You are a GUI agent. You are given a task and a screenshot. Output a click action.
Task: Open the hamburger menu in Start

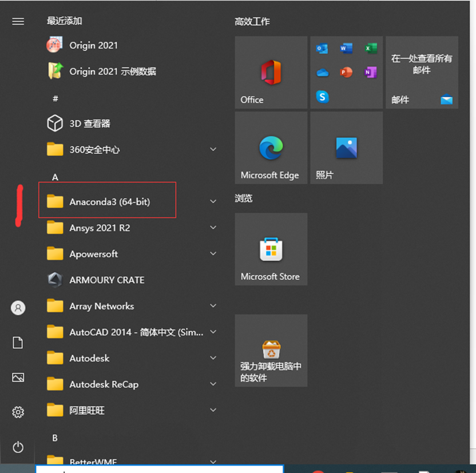[18, 21]
